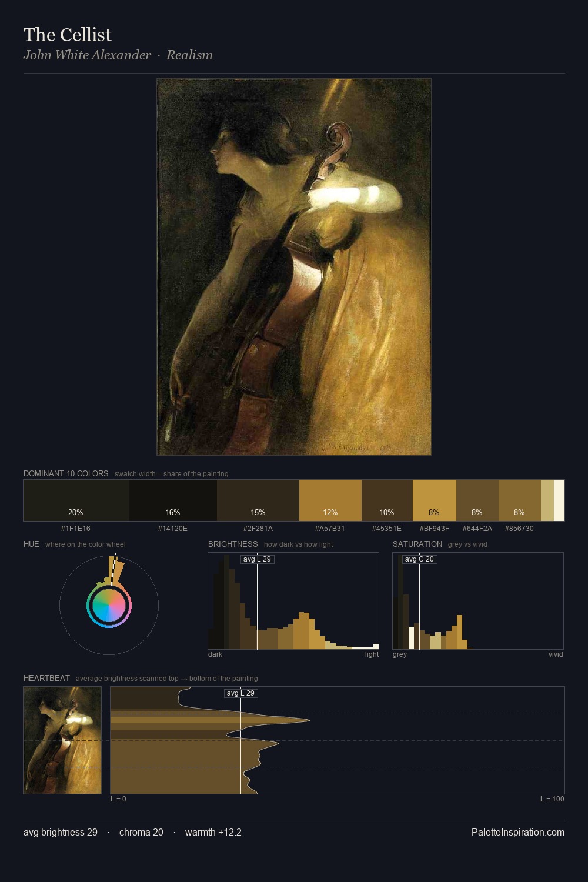This screenshot has height=882, width=588.
Task: Click the 'grey' axis label under saturation
Action: [400, 654]
